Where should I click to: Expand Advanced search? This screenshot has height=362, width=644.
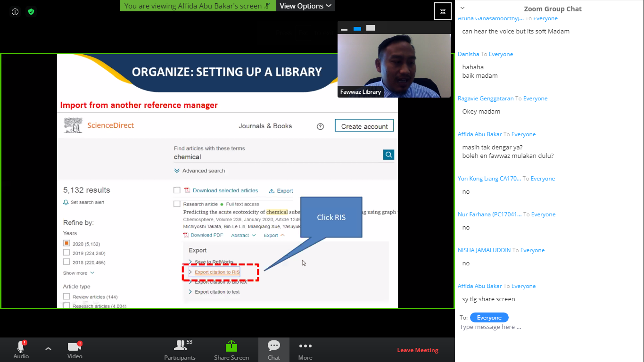[199, 171]
